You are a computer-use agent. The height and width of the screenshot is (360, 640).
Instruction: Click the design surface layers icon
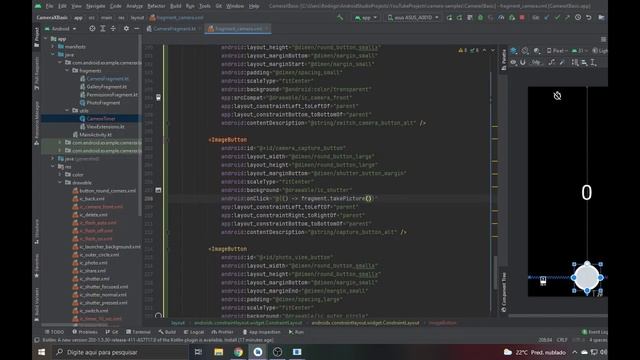[514, 51]
